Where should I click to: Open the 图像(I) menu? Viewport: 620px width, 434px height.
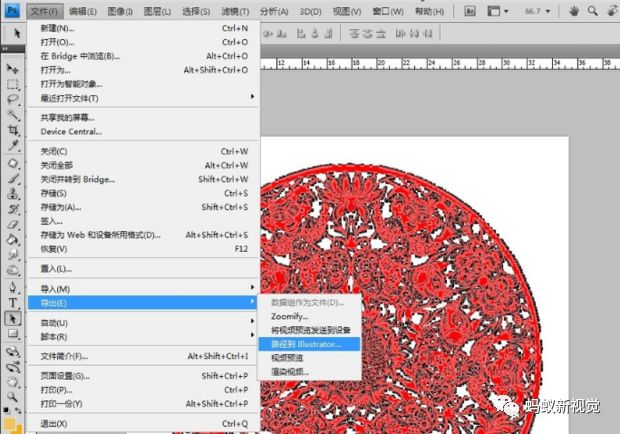[x=120, y=11]
